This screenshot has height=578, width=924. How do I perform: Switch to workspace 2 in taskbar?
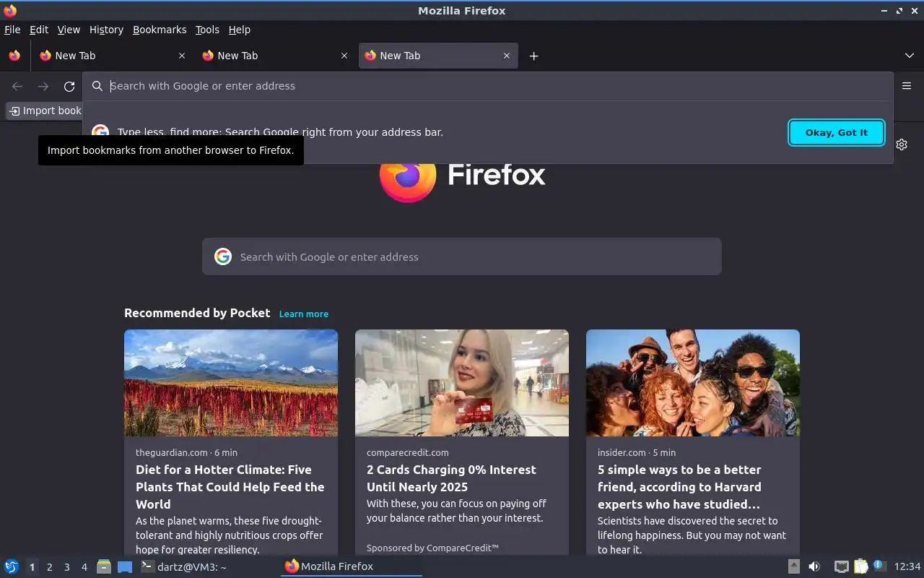[x=49, y=567]
